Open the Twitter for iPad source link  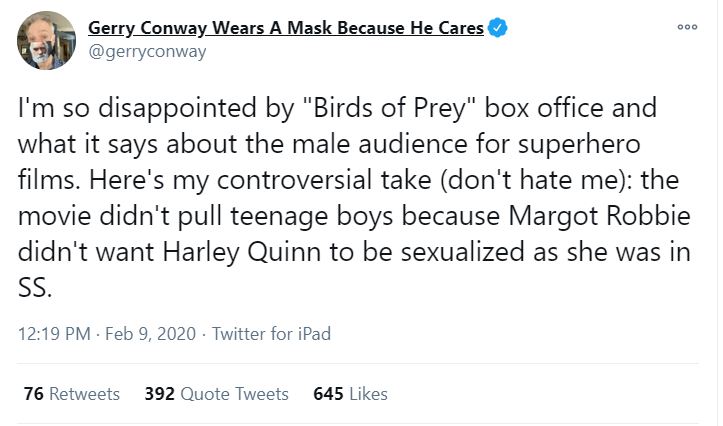click(271, 333)
